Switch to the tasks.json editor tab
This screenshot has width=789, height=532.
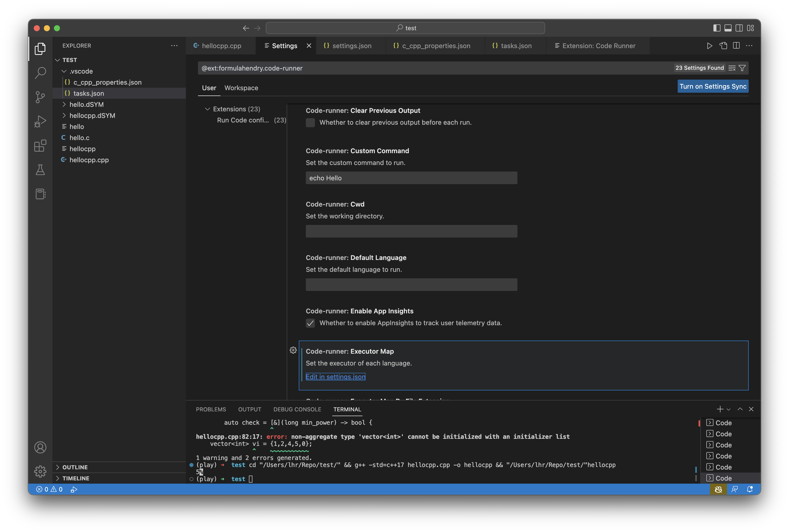pos(516,45)
